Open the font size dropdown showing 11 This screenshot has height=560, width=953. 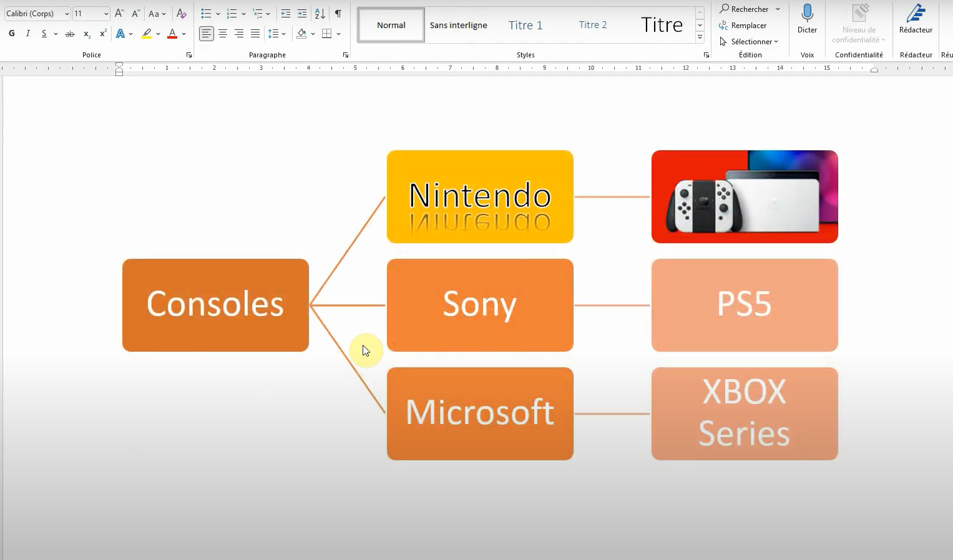106,13
